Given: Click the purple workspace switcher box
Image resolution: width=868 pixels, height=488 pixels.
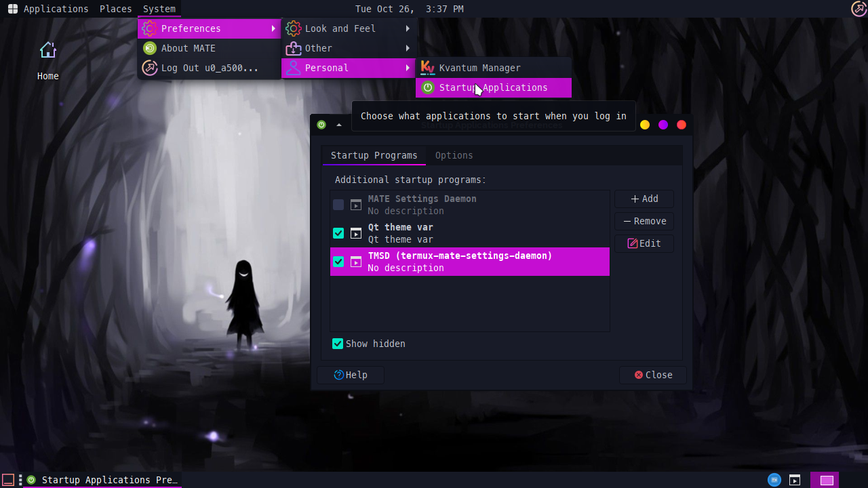Looking at the screenshot, I should [x=825, y=480].
